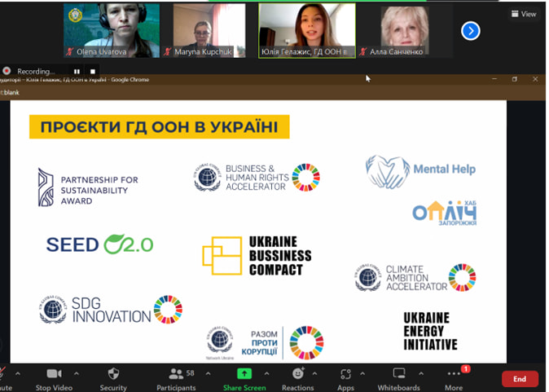Click Olena Uvarova's muted microphone icon
The height and width of the screenshot is (392, 549).
tap(70, 52)
